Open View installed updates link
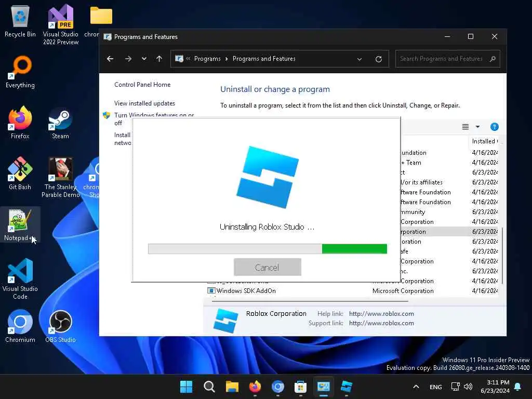The width and height of the screenshot is (532, 399). pos(144,103)
